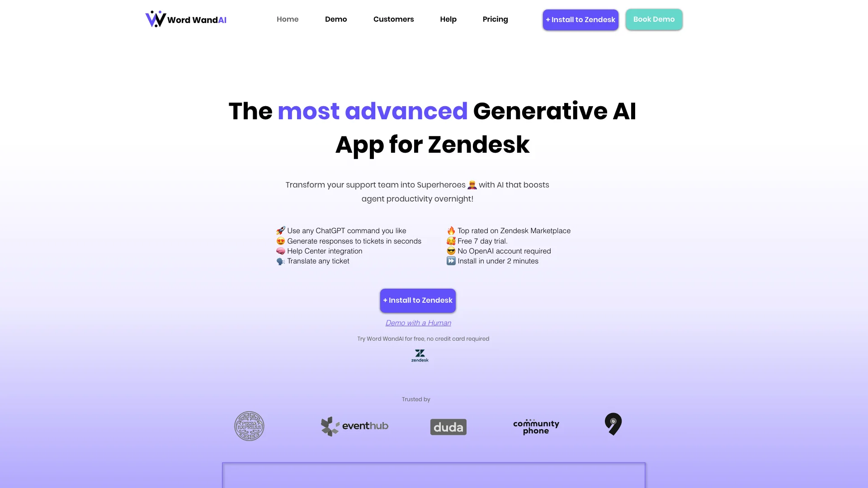
Task: Select the Home navigation menu item
Action: 288,19
